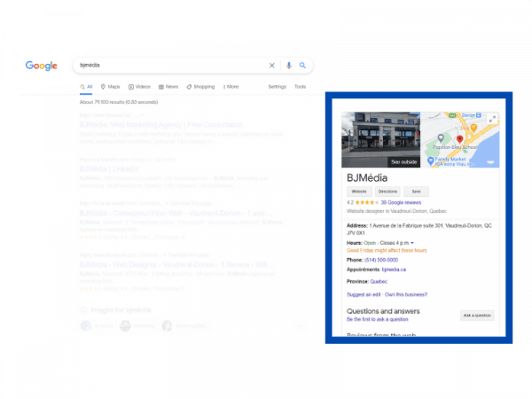Open the map thumbnail of the location
This screenshot has height=399, width=532.
[x=459, y=139]
